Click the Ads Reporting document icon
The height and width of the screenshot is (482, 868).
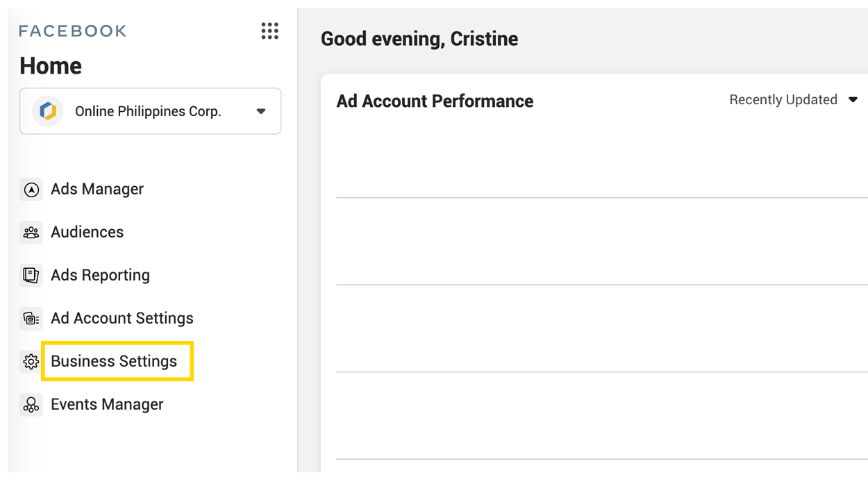point(31,276)
